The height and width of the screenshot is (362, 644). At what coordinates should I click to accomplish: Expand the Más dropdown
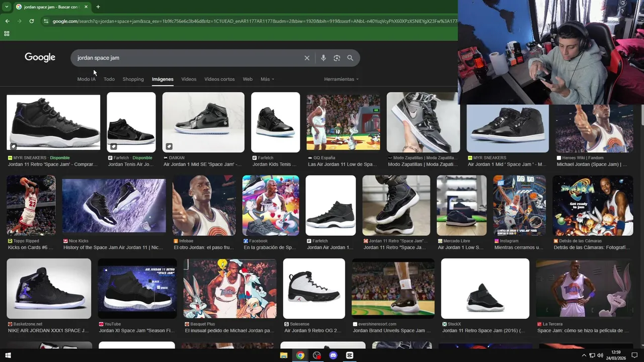pyautogui.click(x=267, y=79)
